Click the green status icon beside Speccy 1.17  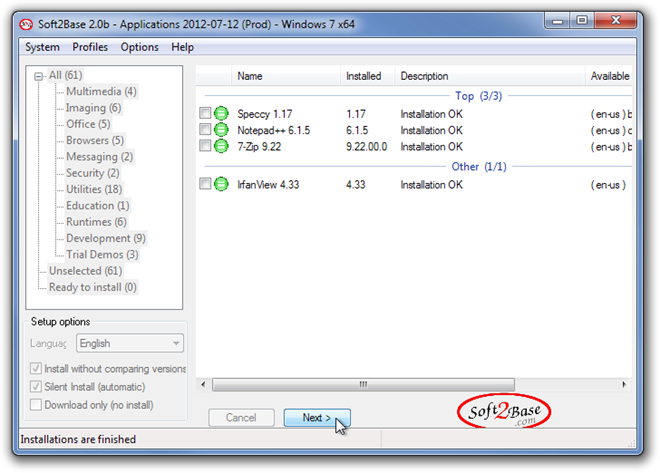(221, 114)
